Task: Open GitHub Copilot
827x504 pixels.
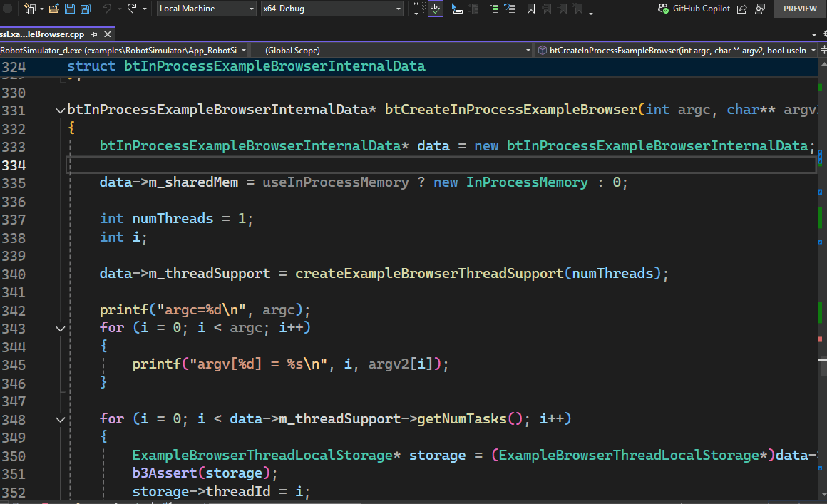Action: point(695,9)
